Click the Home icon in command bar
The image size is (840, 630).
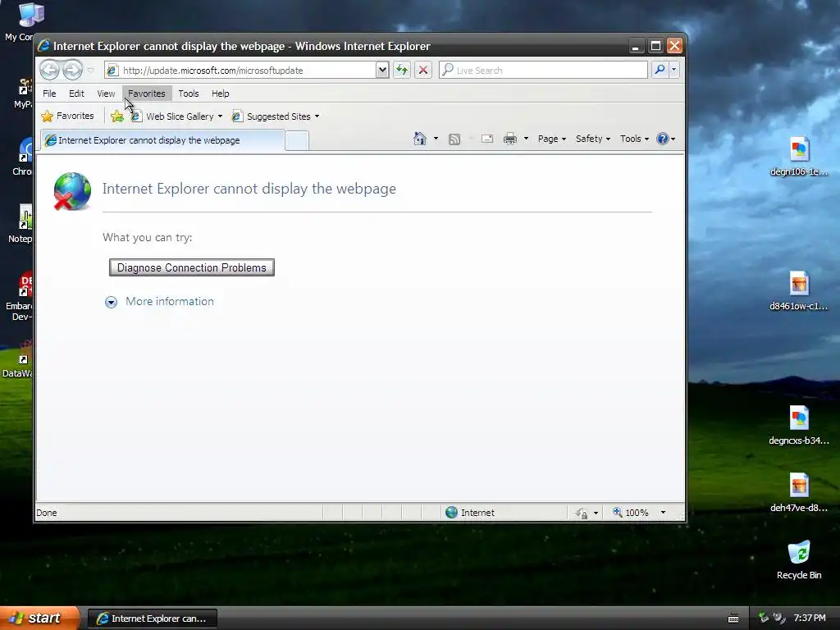coord(420,139)
